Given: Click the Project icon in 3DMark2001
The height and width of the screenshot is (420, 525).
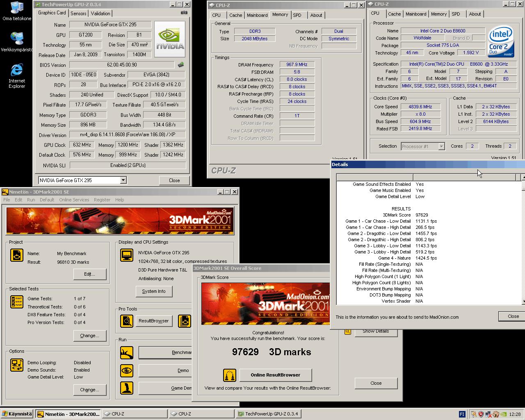Looking at the screenshot, I should pyautogui.click(x=17, y=255).
